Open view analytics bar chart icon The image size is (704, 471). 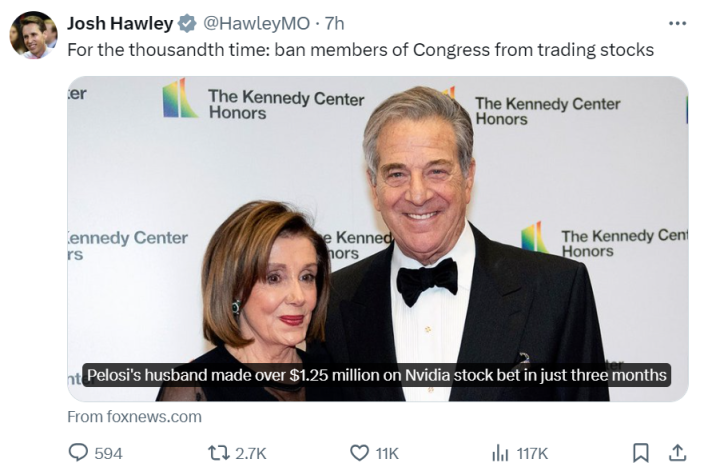coord(500,453)
